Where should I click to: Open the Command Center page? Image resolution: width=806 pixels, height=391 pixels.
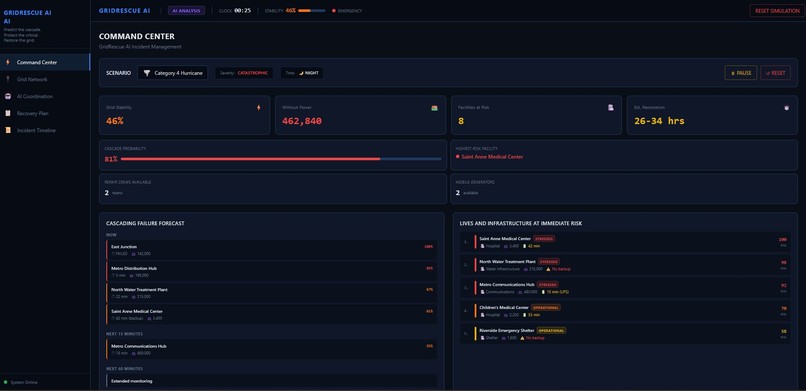[45, 62]
